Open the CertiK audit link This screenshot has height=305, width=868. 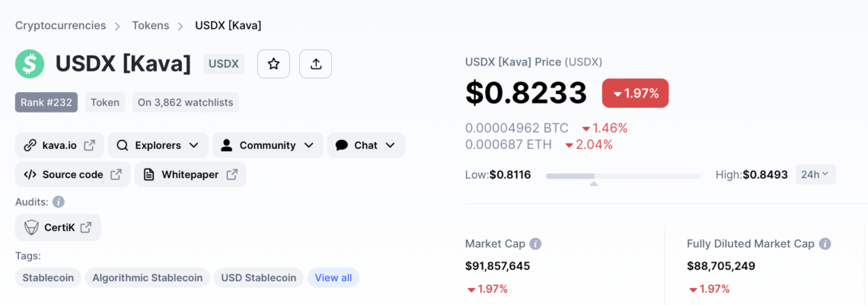coord(58,227)
